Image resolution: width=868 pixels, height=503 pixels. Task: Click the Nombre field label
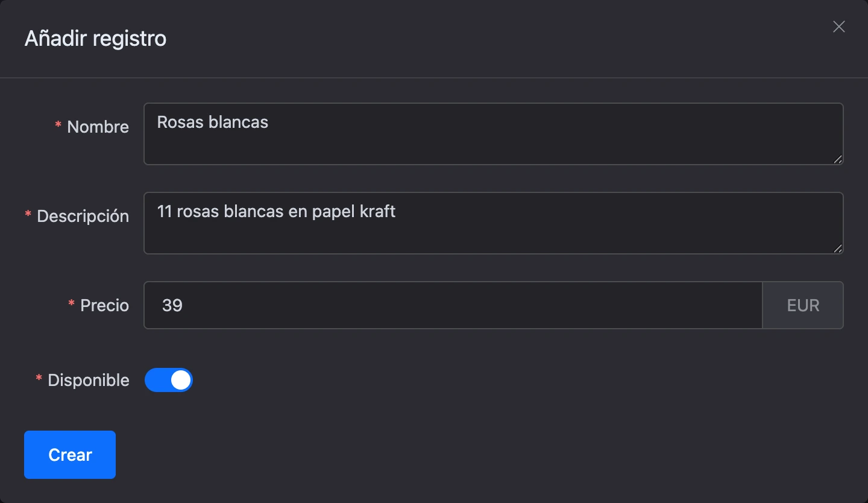click(98, 127)
